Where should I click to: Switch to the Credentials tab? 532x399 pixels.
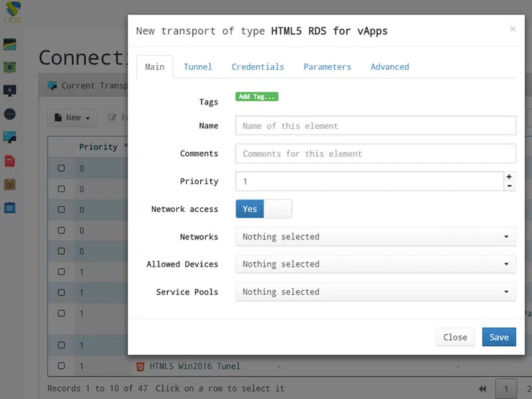[x=258, y=67]
